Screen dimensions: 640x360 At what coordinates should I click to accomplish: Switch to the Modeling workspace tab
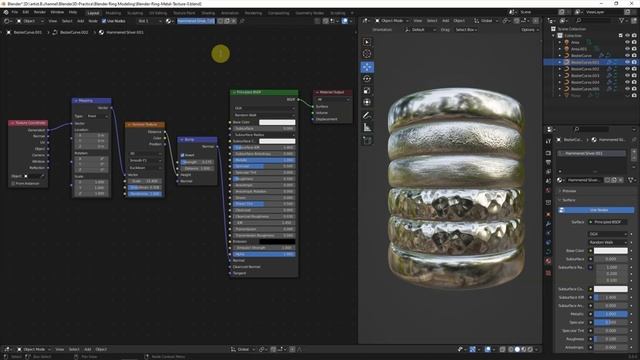coord(113,13)
